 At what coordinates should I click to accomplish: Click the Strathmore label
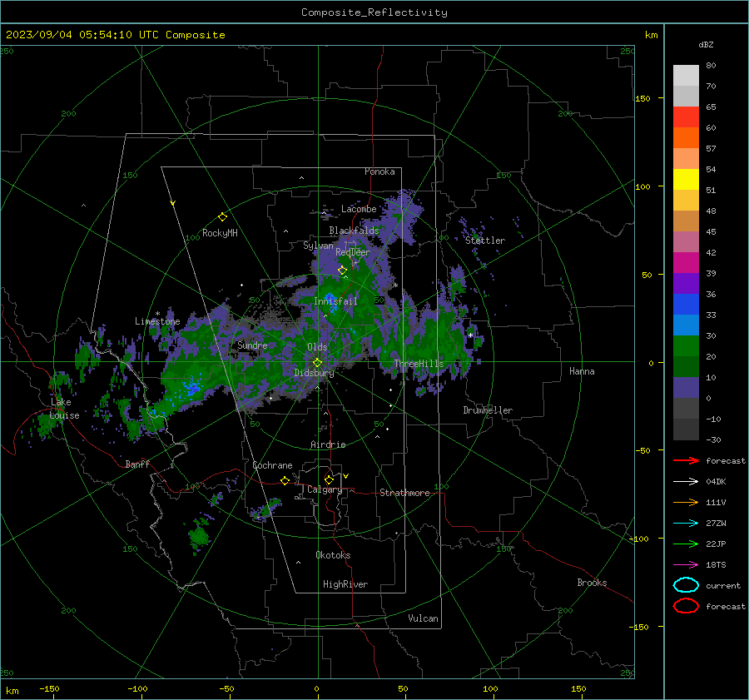[404, 493]
